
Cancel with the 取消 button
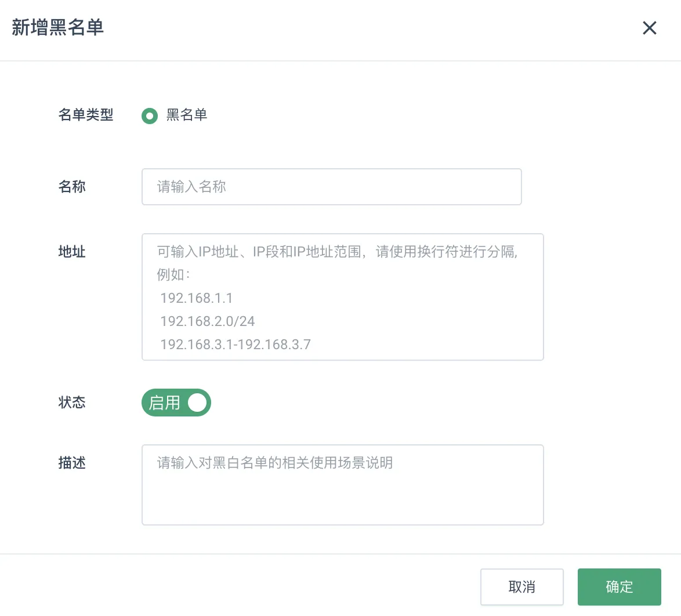click(522, 587)
